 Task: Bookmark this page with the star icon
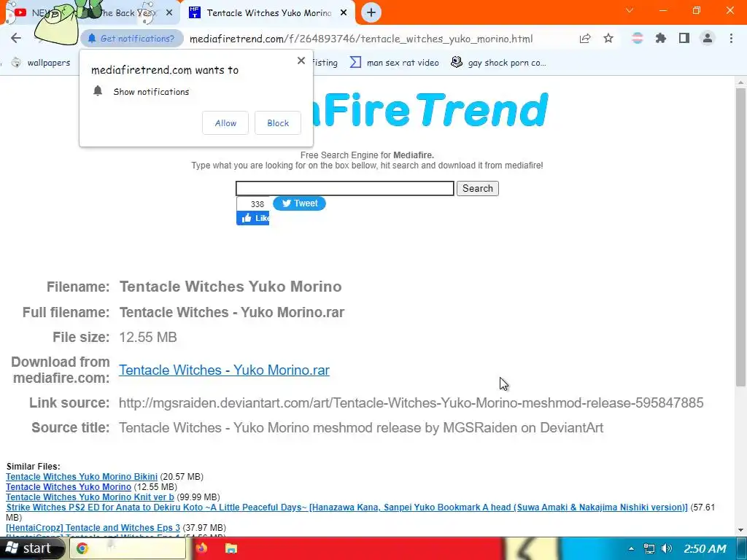(x=608, y=39)
